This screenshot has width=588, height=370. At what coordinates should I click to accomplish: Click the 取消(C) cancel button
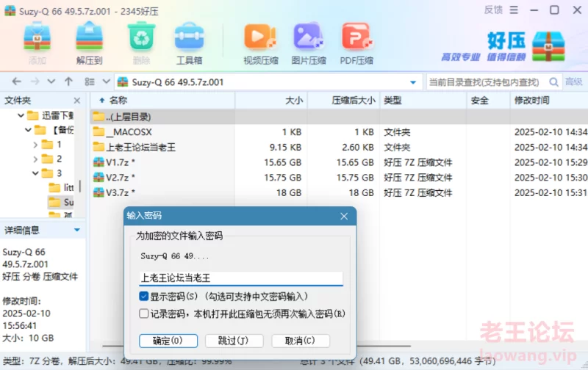click(x=301, y=341)
